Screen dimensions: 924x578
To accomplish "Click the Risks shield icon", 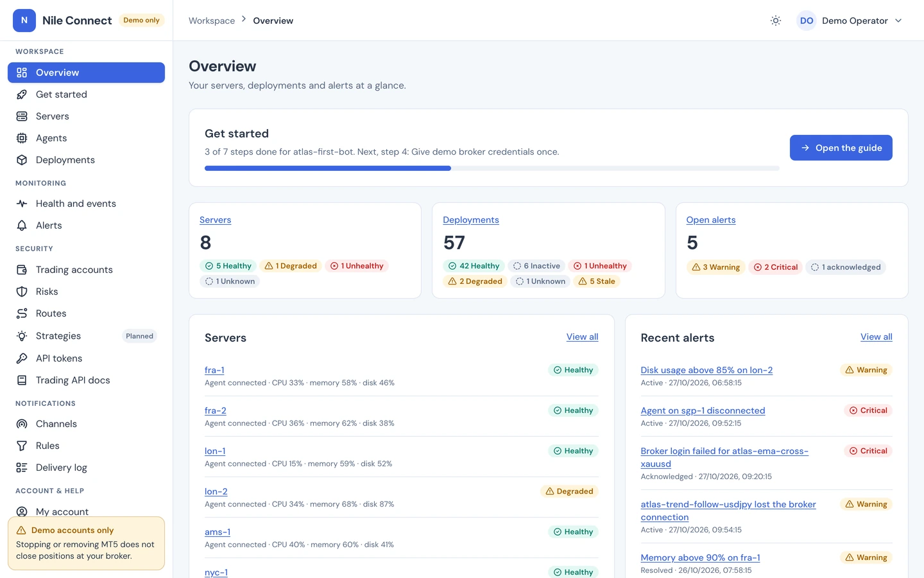I will (22, 292).
